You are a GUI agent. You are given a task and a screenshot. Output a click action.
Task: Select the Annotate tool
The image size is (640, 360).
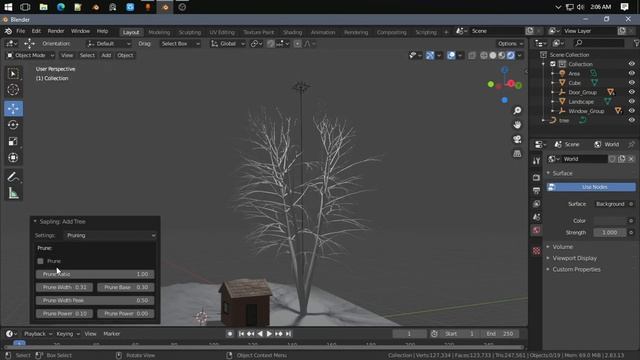pyautogui.click(x=13, y=177)
